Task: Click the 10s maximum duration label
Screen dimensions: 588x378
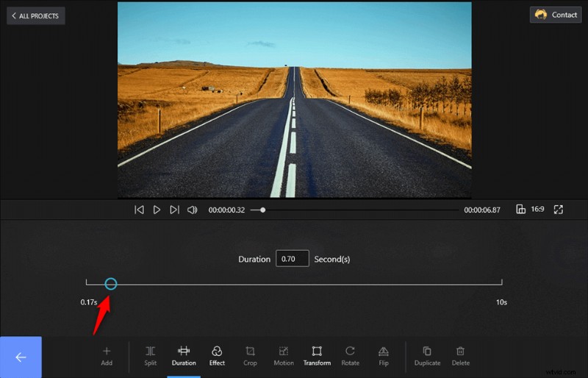Action: 501,302
